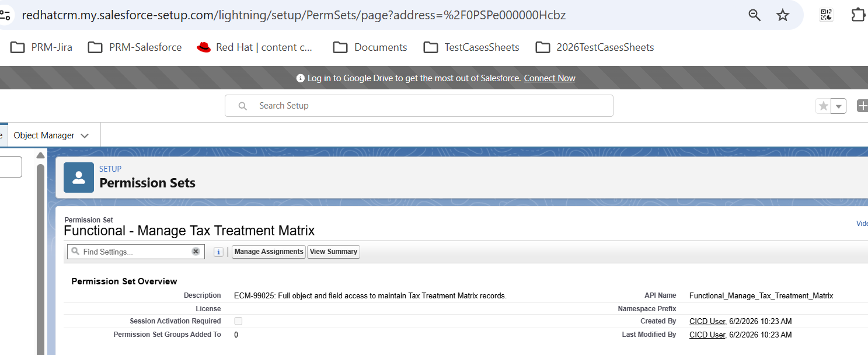This screenshot has height=355, width=868.
Task: Open the TestCasesSheets bookmarks folder
Action: pos(471,47)
